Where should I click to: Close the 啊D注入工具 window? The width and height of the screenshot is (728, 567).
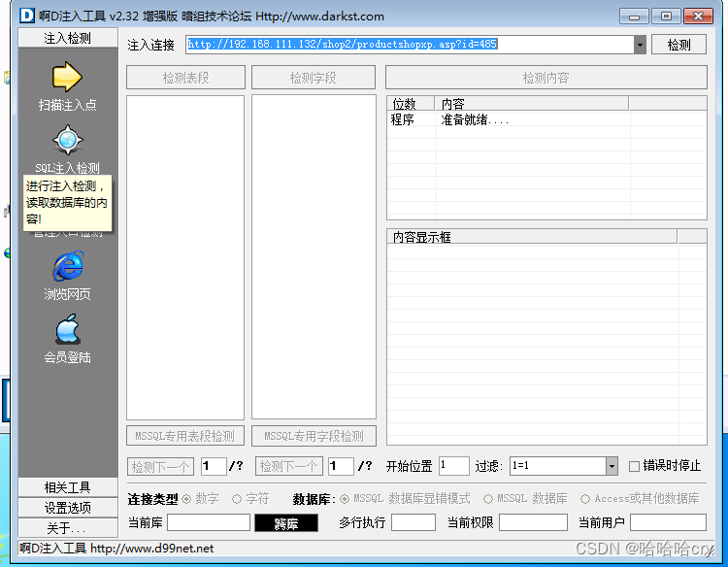pos(698,17)
